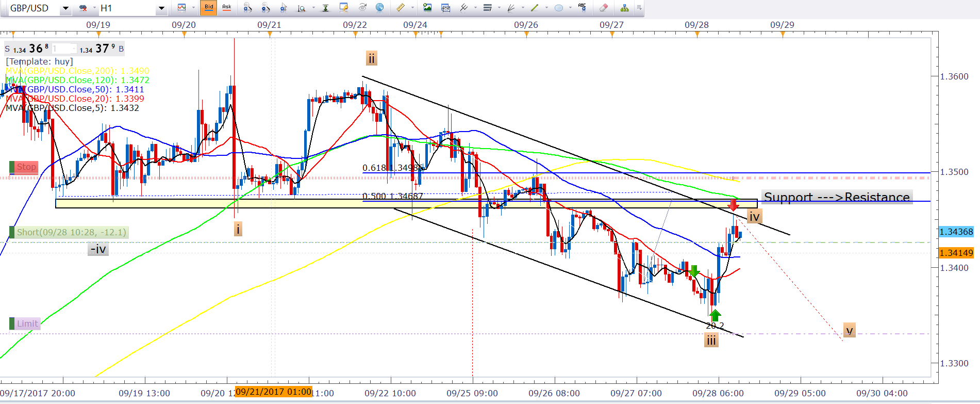Open the H1 timeframe dropdown
The width and height of the screenshot is (980, 404).
(161, 8)
